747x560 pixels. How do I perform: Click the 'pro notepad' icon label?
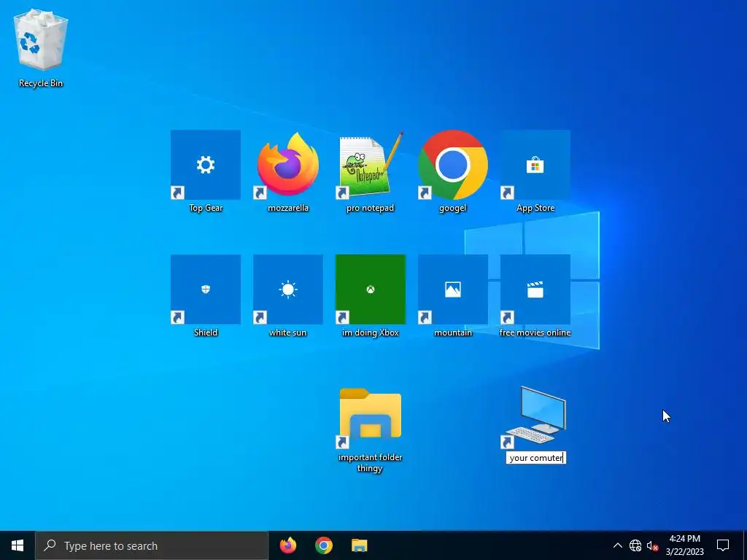click(x=370, y=208)
